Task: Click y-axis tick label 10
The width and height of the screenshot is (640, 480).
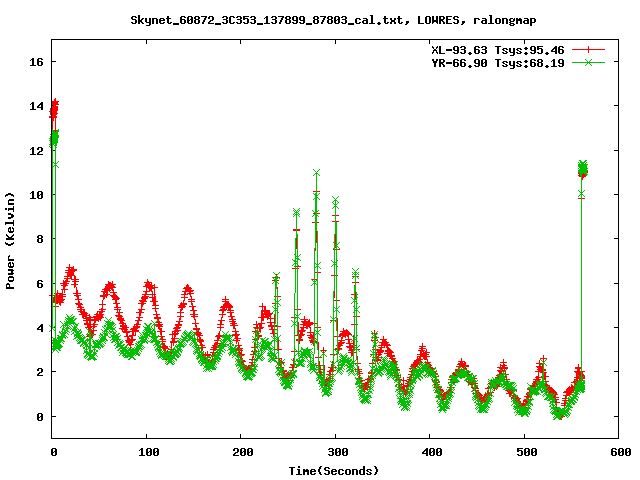Action: click(x=36, y=195)
